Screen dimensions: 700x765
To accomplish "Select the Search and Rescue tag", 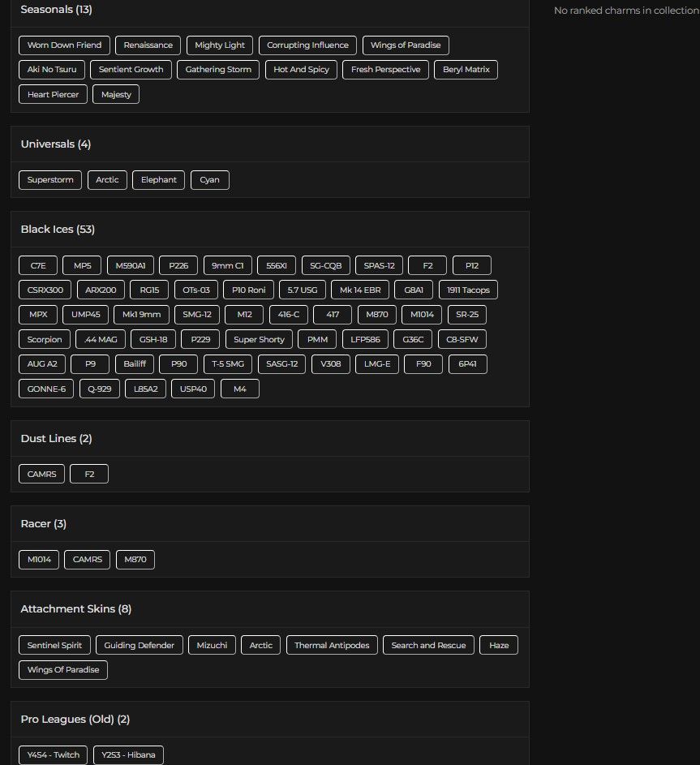I will coord(428,646).
